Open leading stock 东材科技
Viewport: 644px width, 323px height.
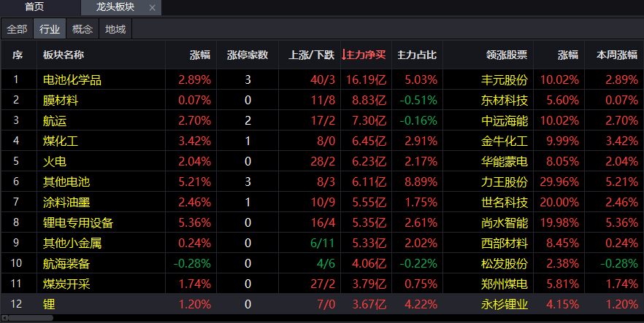click(505, 100)
